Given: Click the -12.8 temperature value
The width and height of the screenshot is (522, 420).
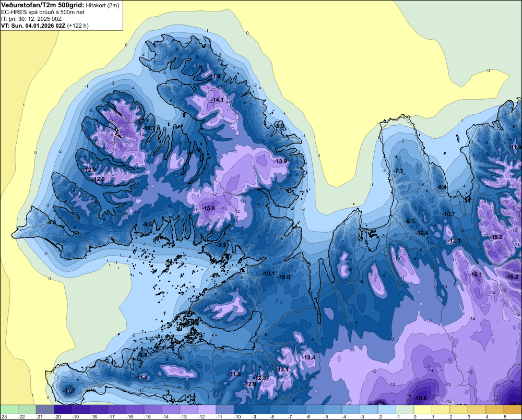Looking at the screenshot, I should click(260, 378).
